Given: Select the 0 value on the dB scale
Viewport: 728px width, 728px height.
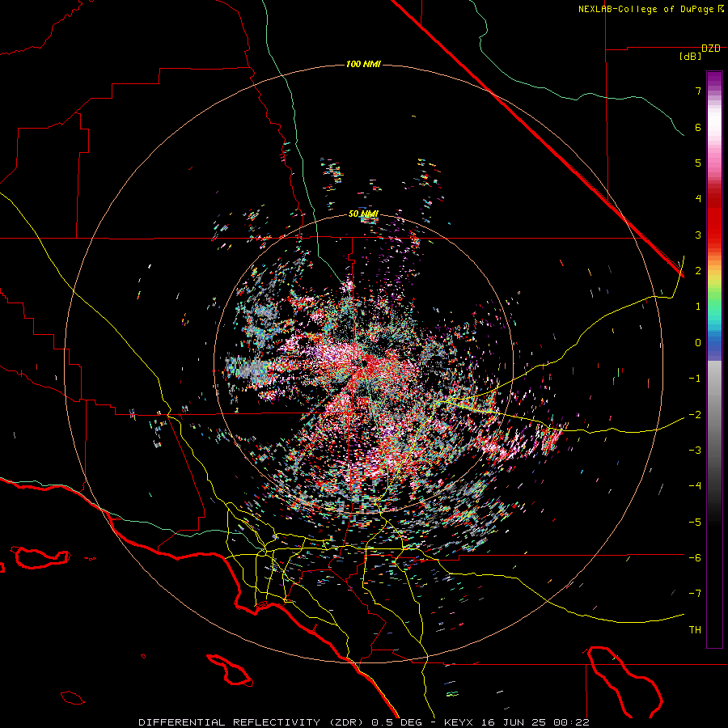Looking at the screenshot, I should click(x=698, y=343).
